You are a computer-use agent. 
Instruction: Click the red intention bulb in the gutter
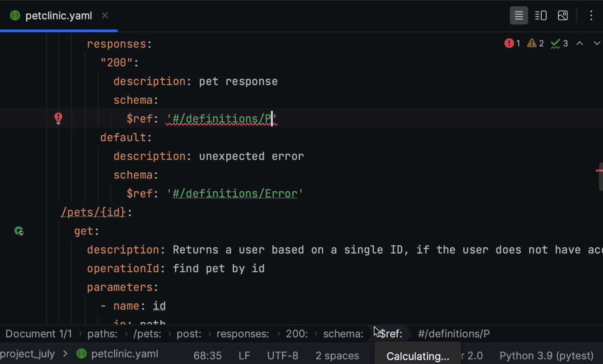(x=58, y=118)
